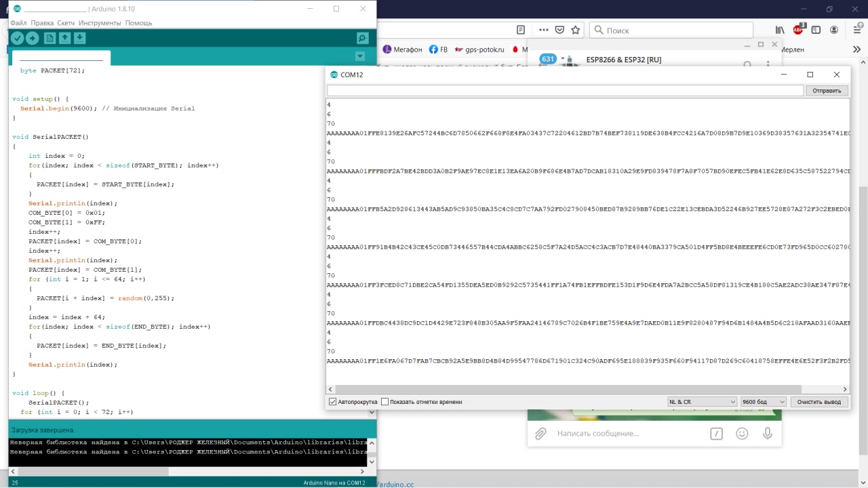Image resolution: width=868 pixels, height=488 pixels.
Task: Click COM12 scroll left arrow
Action: coord(331,389)
